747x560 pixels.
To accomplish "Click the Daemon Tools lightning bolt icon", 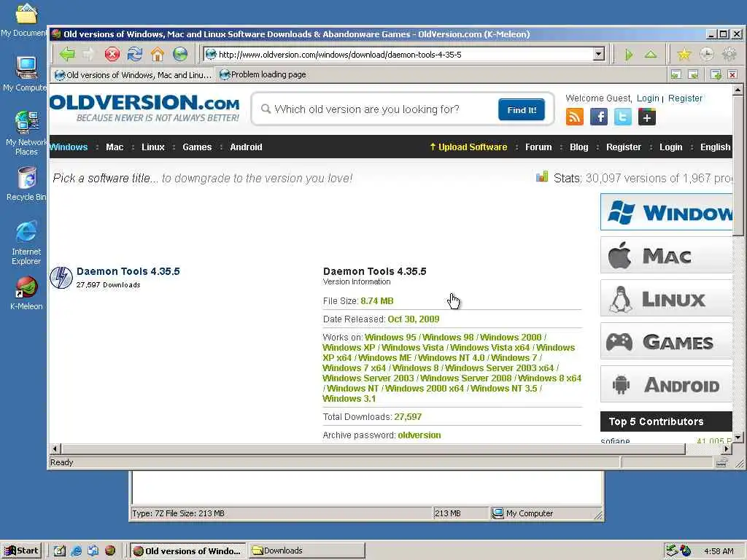I will [61, 278].
